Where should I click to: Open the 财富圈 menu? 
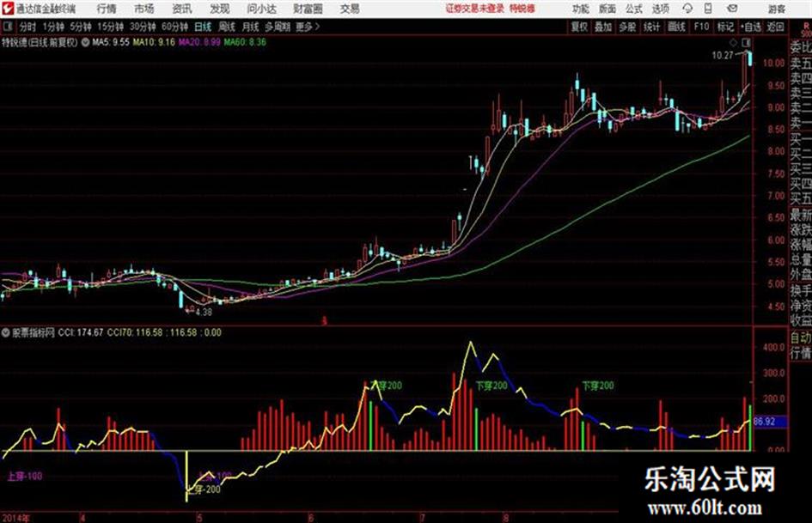point(308,9)
